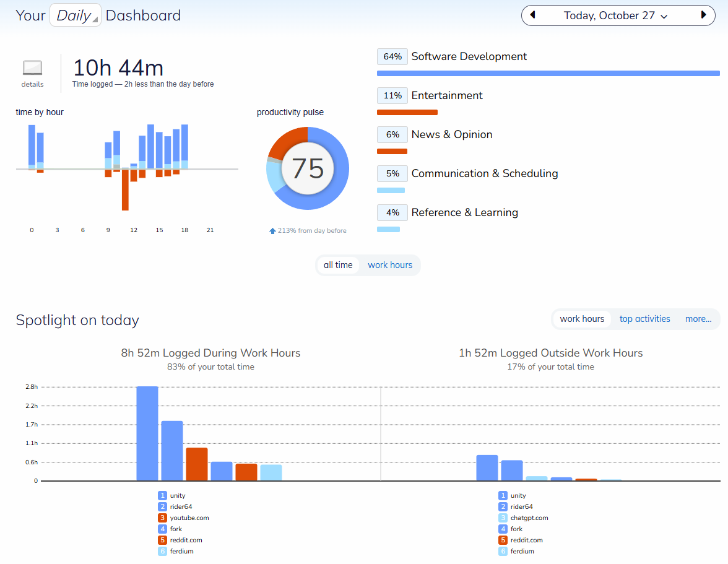728x564 pixels.
Task: Click the number 3 youtube.com legend badge
Action: click(x=162, y=518)
